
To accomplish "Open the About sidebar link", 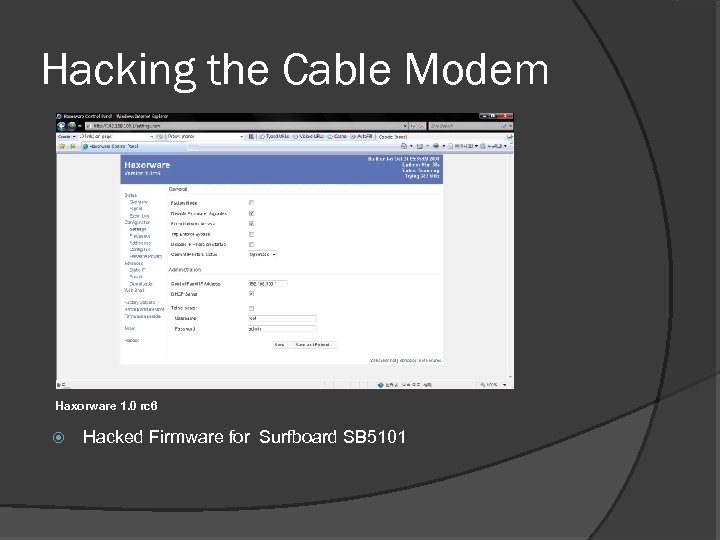I will tap(129, 328).
